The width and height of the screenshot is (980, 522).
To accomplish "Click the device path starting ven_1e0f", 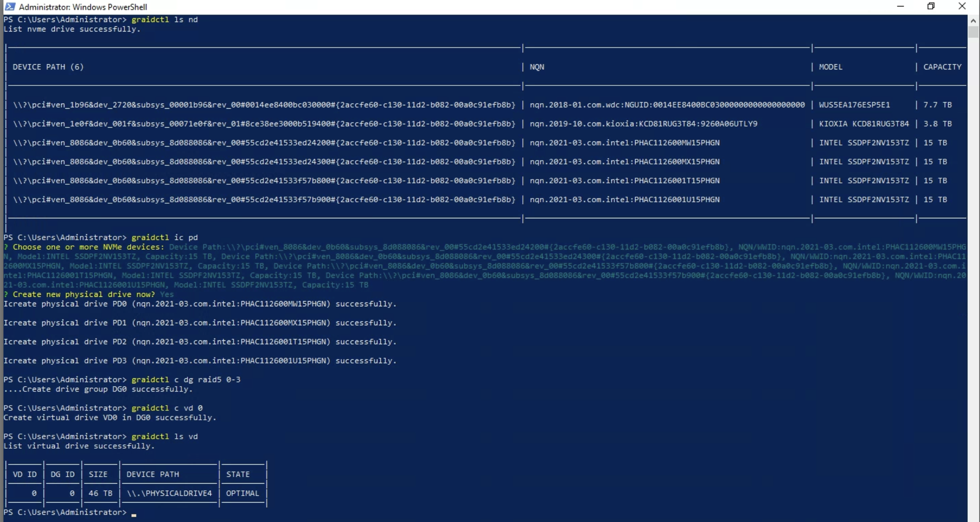I will [264, 124].
